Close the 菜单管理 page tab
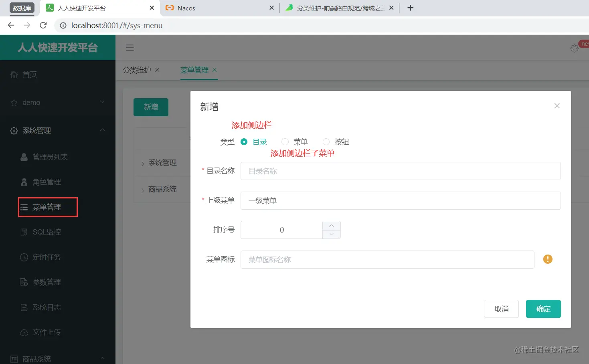 pyautogui.click(x=215, y=70)
